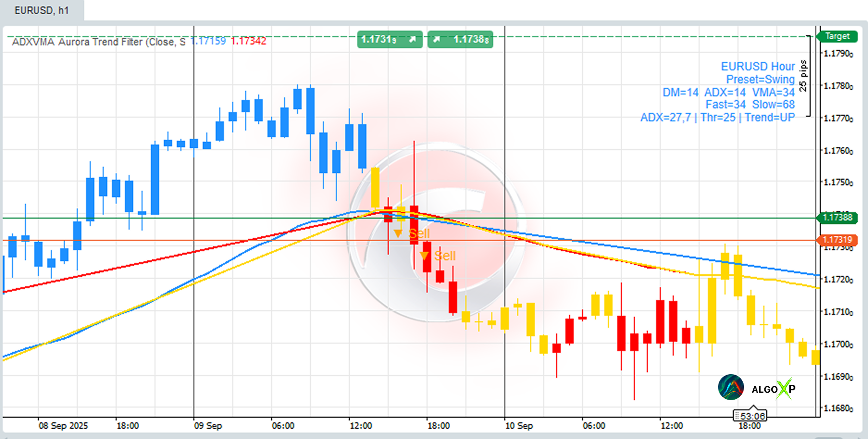This screenshot has height=439, width=868.
Task: Click the ADXVMA Aurora Trend Filter indicator label
Action: (98, 42)
